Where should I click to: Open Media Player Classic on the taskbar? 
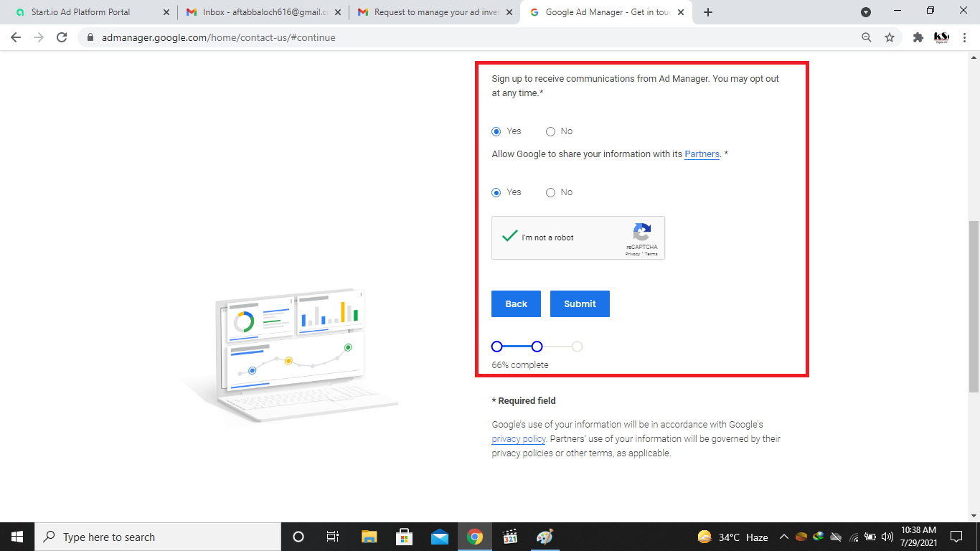tap(510, 537)
